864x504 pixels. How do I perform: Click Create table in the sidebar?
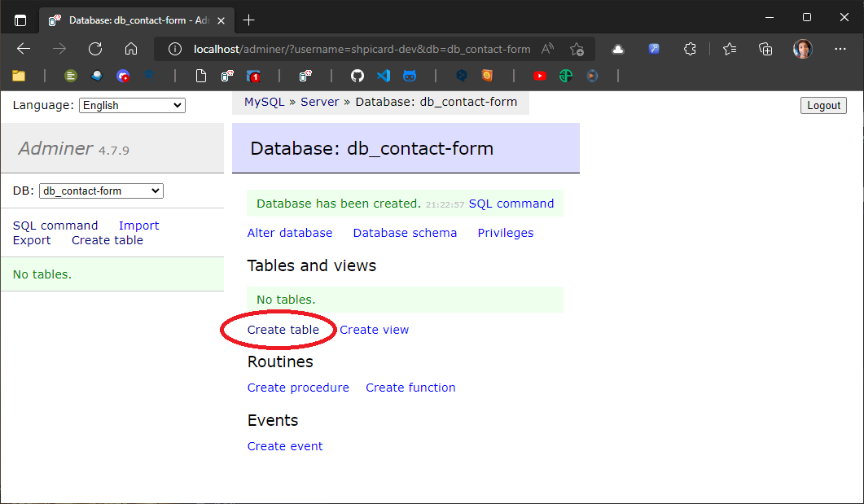[107, 240]
